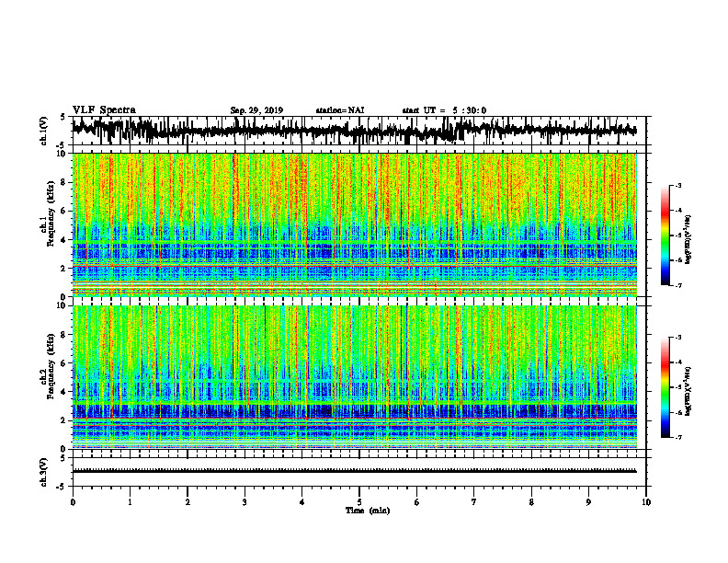
Task: Click time axis tick label "6"
Action: [417, 502]
